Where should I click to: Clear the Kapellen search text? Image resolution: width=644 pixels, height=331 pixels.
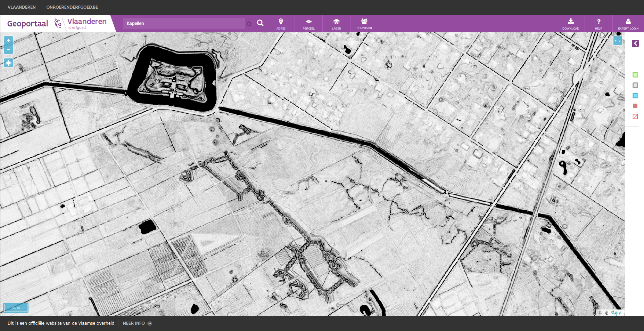(249, 24)
